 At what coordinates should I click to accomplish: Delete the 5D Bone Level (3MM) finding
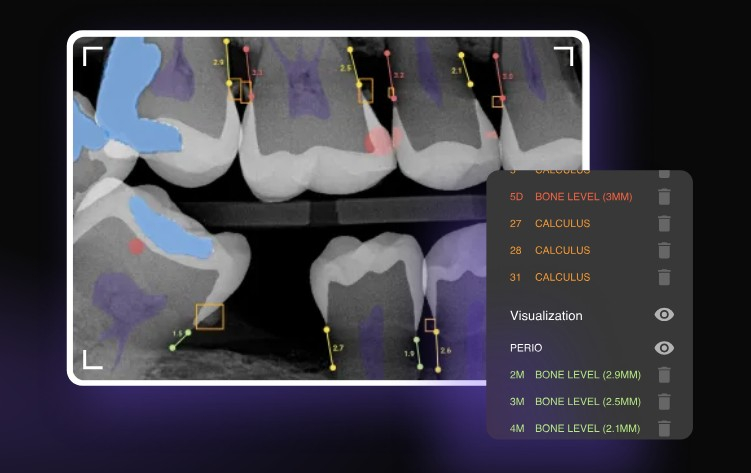664,197
